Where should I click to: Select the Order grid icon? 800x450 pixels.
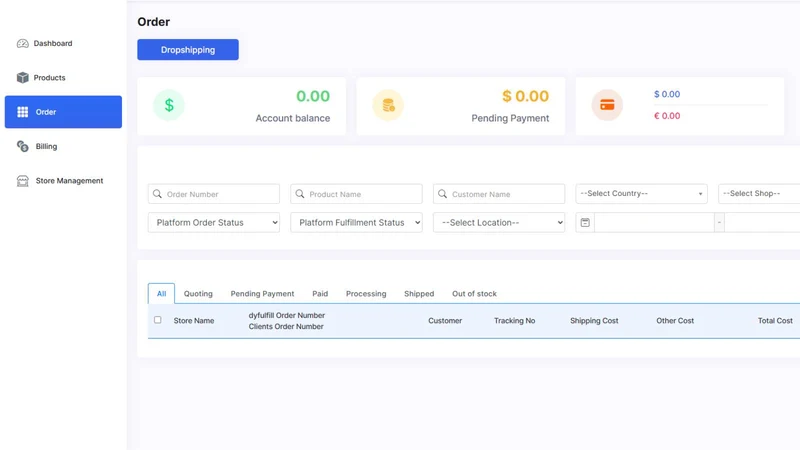[x=22, y=112]
